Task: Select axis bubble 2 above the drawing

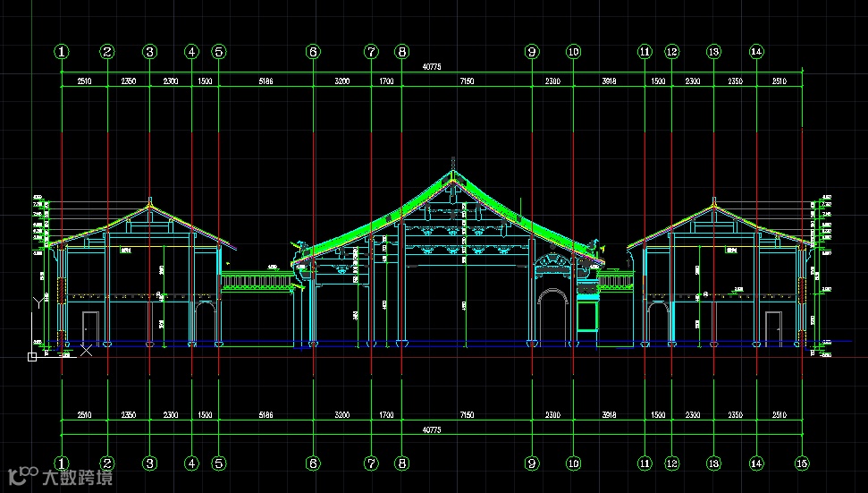Action: (x=107, y=52)
